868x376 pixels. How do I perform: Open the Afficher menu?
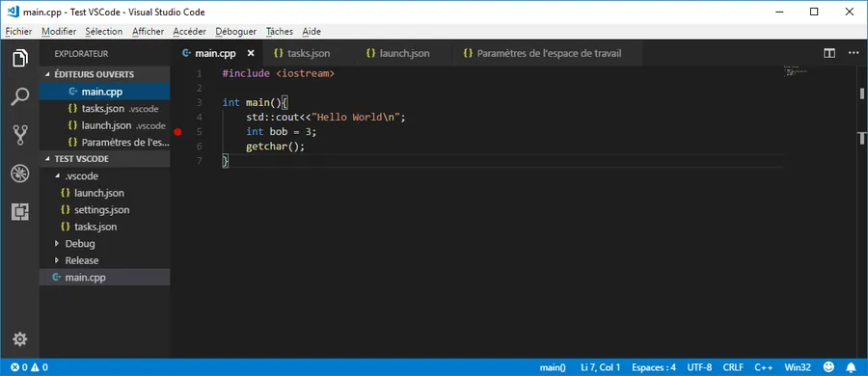click(x=148, y=32)
